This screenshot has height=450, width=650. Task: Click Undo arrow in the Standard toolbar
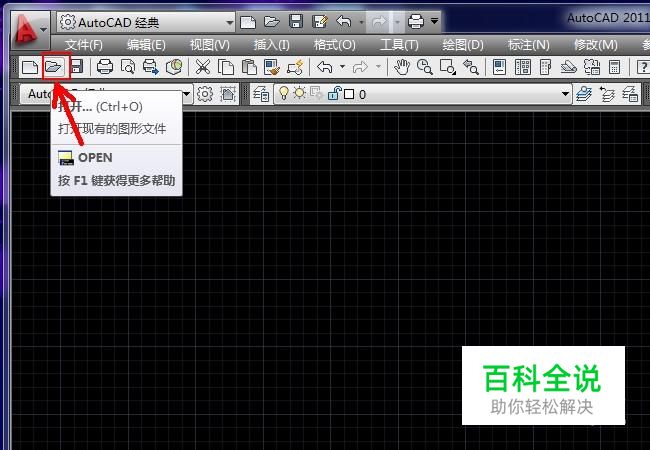point(325,67)
